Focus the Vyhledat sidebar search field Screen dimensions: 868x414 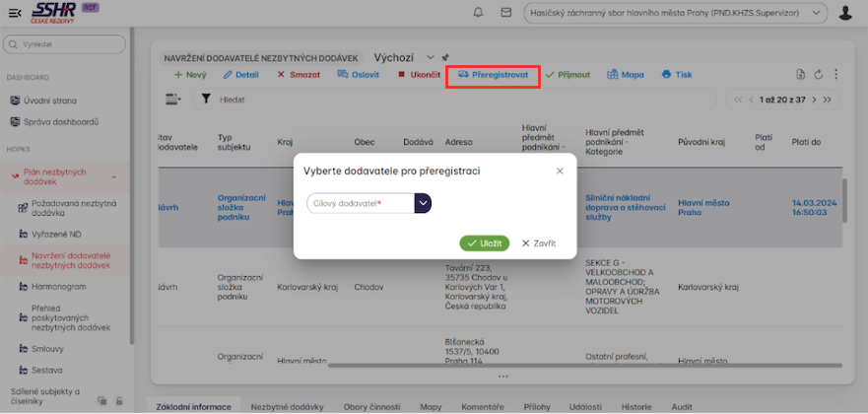pos(65,45)
